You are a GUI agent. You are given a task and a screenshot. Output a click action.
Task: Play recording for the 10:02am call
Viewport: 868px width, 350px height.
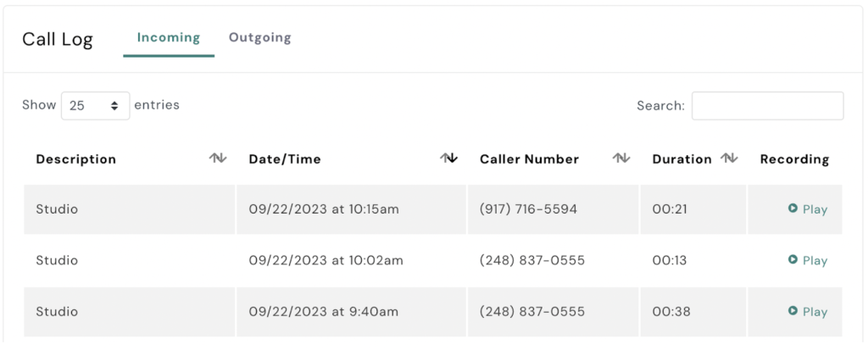pos(808,260)
